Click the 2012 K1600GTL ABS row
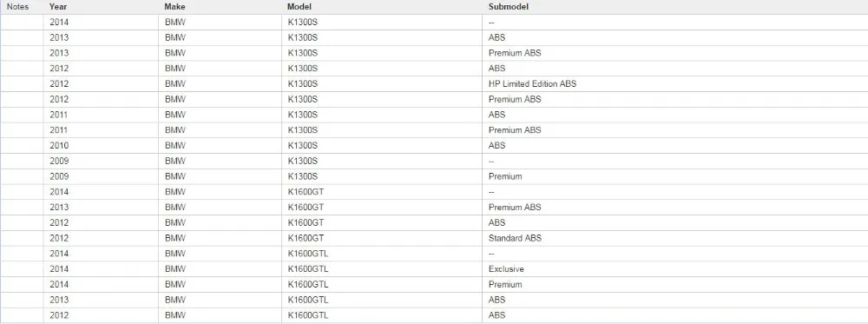868x324 pixels. pos(434,315)
